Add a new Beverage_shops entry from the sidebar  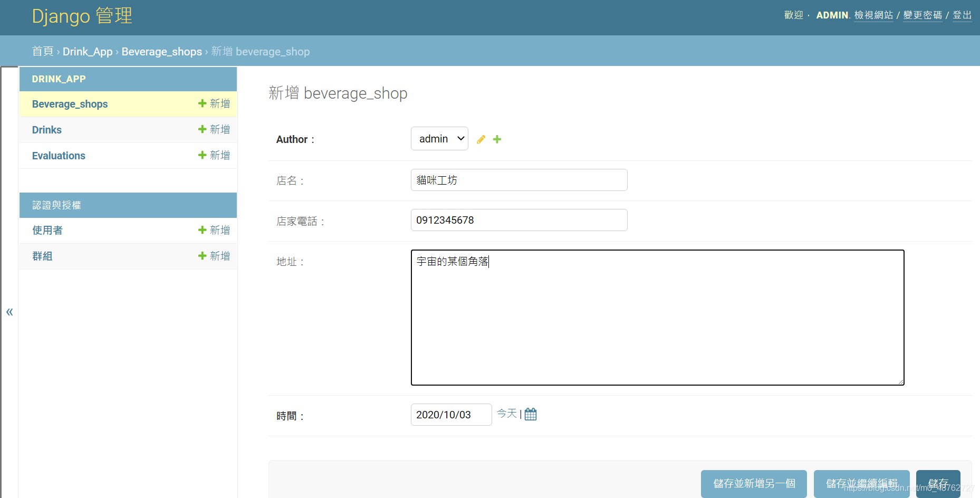(214, 103)
